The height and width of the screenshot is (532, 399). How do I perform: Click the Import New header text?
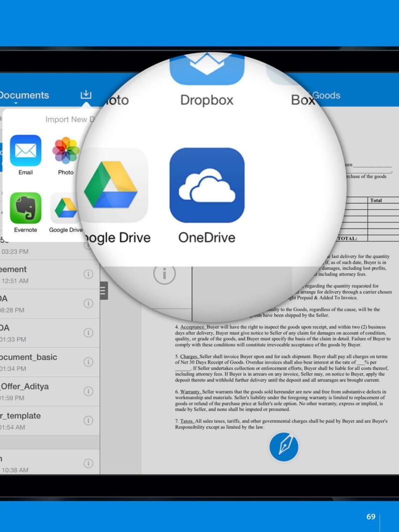(70, 120)
